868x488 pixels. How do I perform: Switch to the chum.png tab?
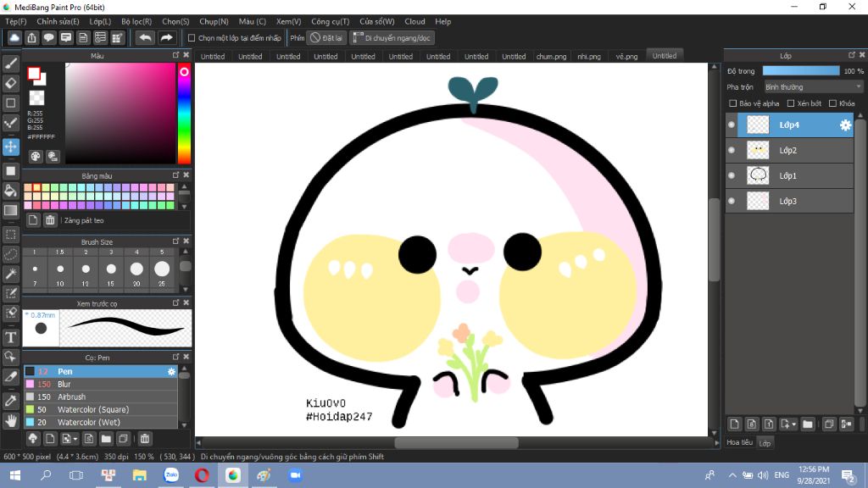point(551,57)
